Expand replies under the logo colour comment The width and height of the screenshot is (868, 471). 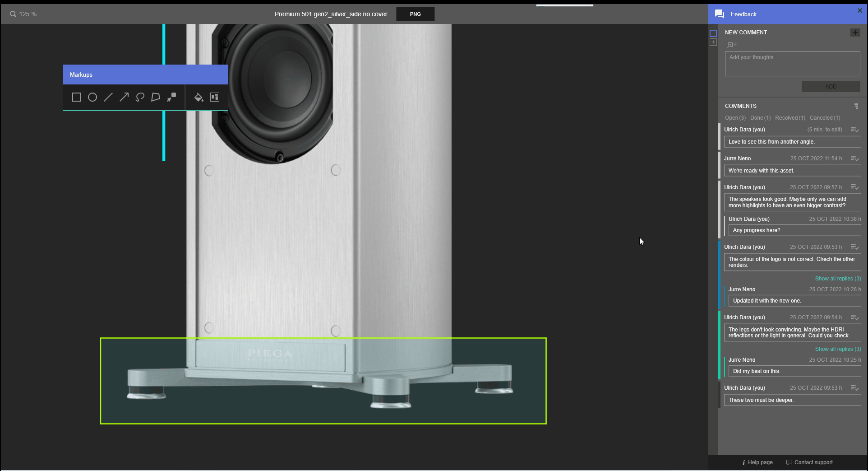pyautogui.click(x=837, y=279)
